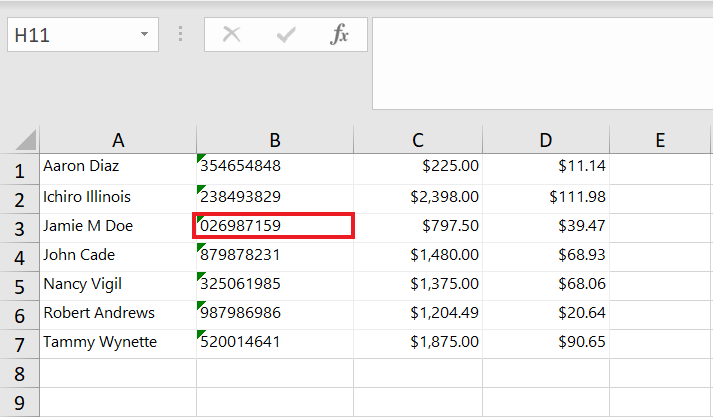Screen dimensions: 713x417
Task: Select cell showing $2,398.00
Action: pos(418,197)
